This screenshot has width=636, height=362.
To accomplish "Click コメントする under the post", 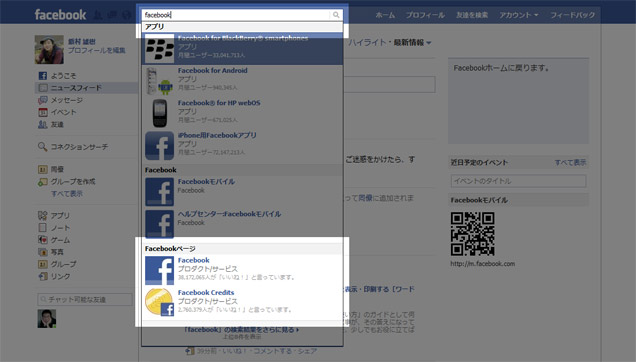I will click(x=272, y=351).
